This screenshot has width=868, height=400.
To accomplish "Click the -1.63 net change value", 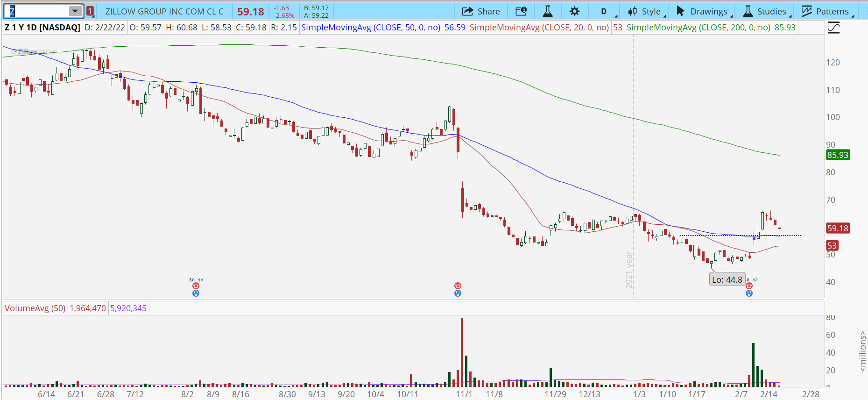I will [281, 8].
